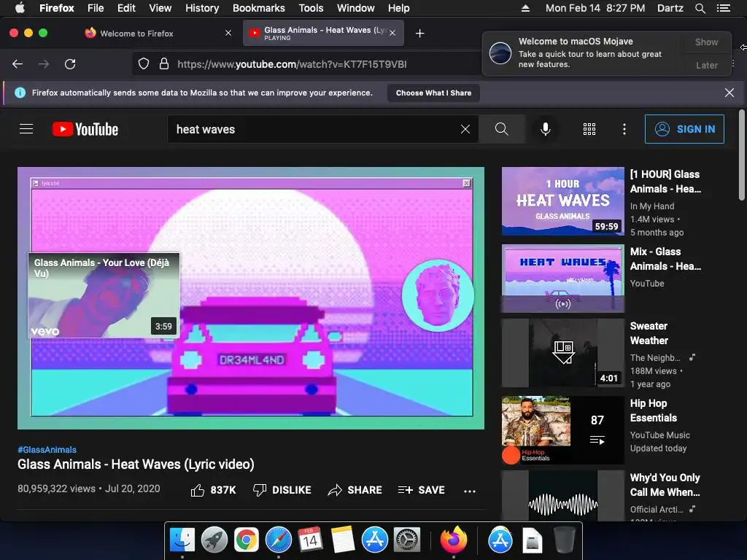Viewport: 747px width, 560px height.
Task: Open the date and time menu
Action: (595, 8)
